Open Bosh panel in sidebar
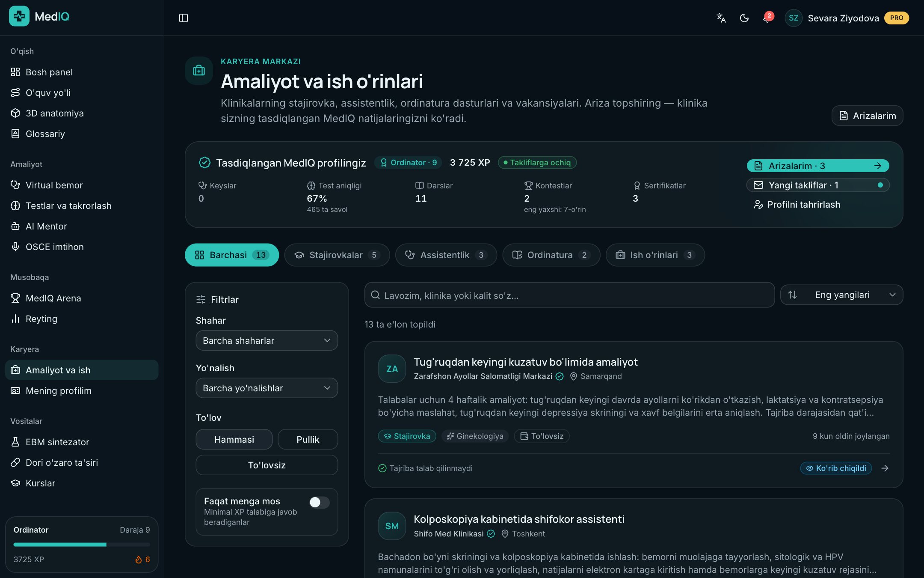The width and height of the screenshot is (924, 578). pyautogui.click(x=82, y=72)
